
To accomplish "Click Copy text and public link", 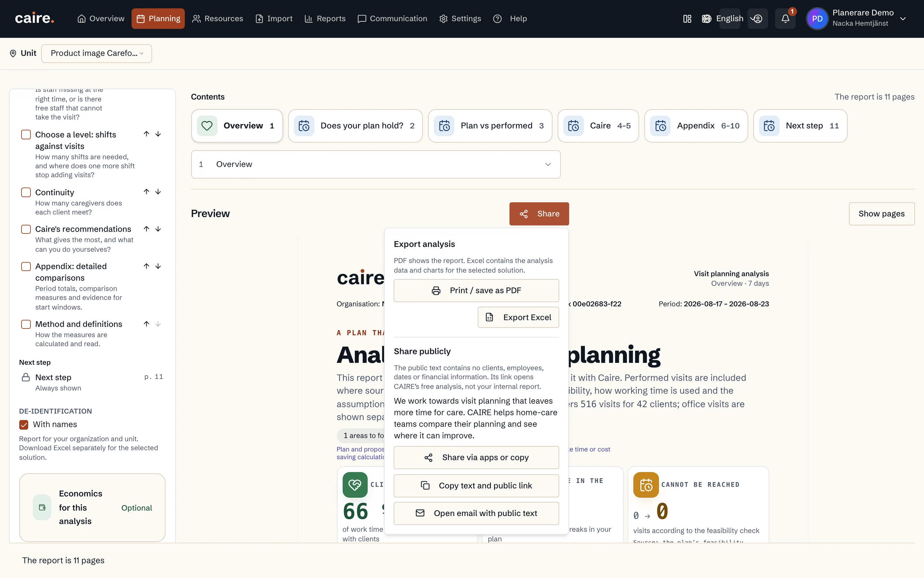I will tap(476, 486).
